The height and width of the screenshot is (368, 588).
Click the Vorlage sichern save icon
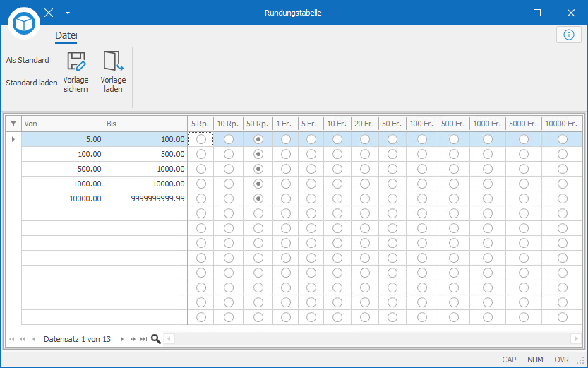[x=76, y=61]
